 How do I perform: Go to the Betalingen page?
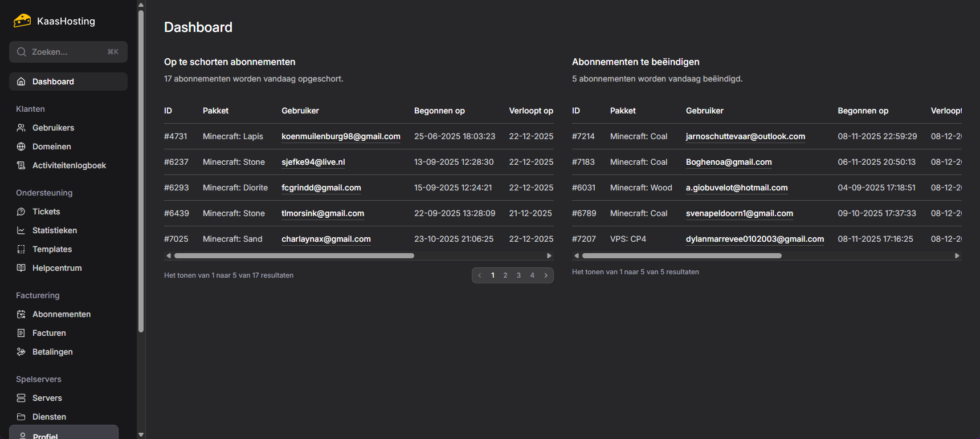click(x=52, y=352)
